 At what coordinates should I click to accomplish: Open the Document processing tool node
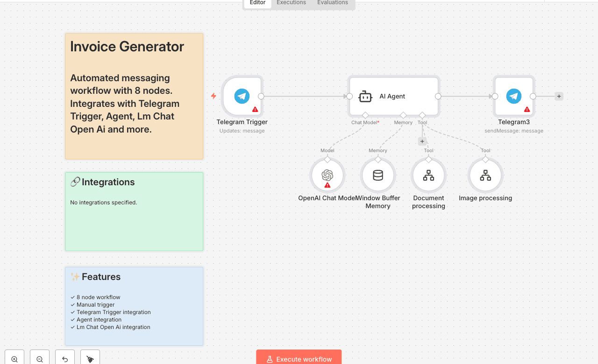tap(428, 175)
